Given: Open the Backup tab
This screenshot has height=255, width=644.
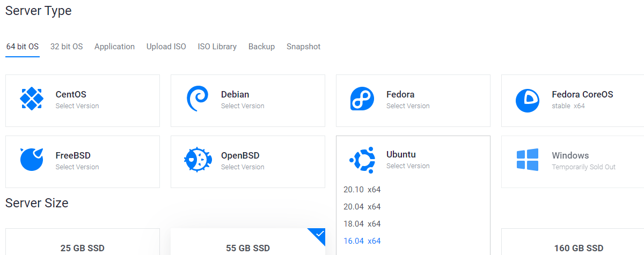Looking at the screenshot, I should click(261, 47).
